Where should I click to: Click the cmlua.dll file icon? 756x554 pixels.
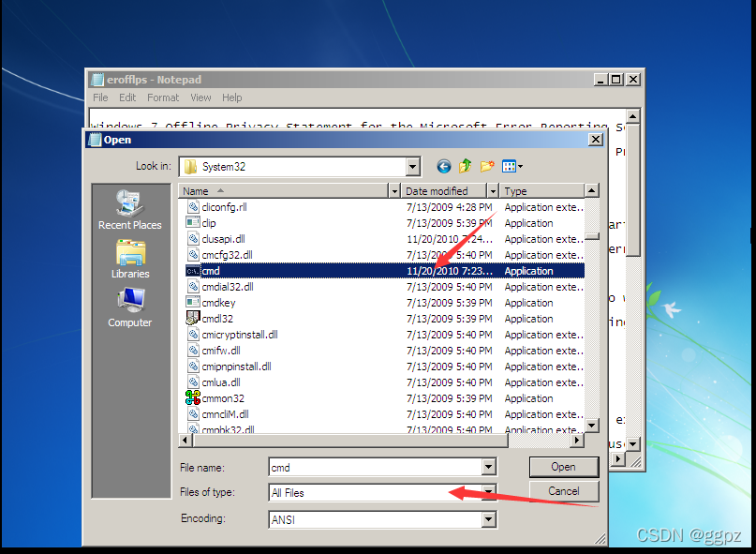193,382
